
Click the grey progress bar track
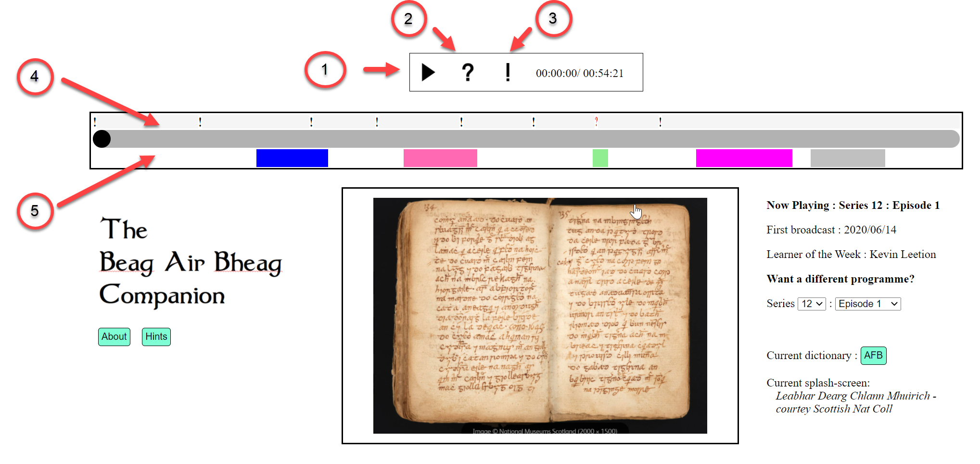[x=526, y=139]
